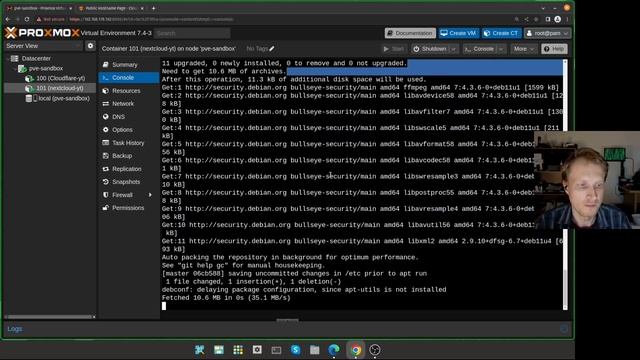Open the Documentation
Image resolution: width=640 pixels, height=360 pixels.
coord(410,33)
